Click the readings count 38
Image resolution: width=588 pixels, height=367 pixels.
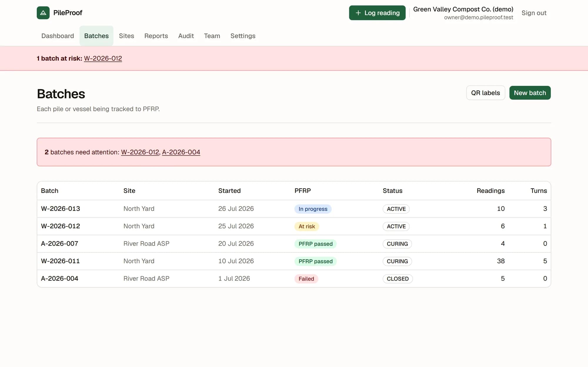501,261
